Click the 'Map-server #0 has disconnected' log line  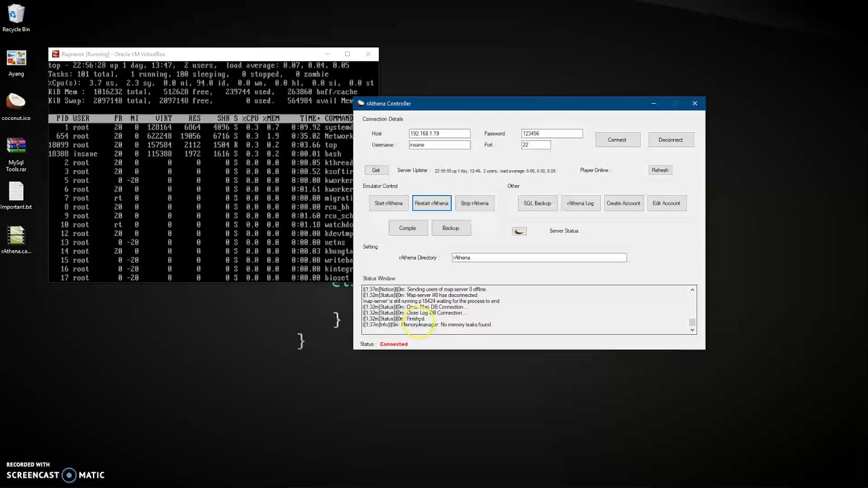[x=420, y=296]
